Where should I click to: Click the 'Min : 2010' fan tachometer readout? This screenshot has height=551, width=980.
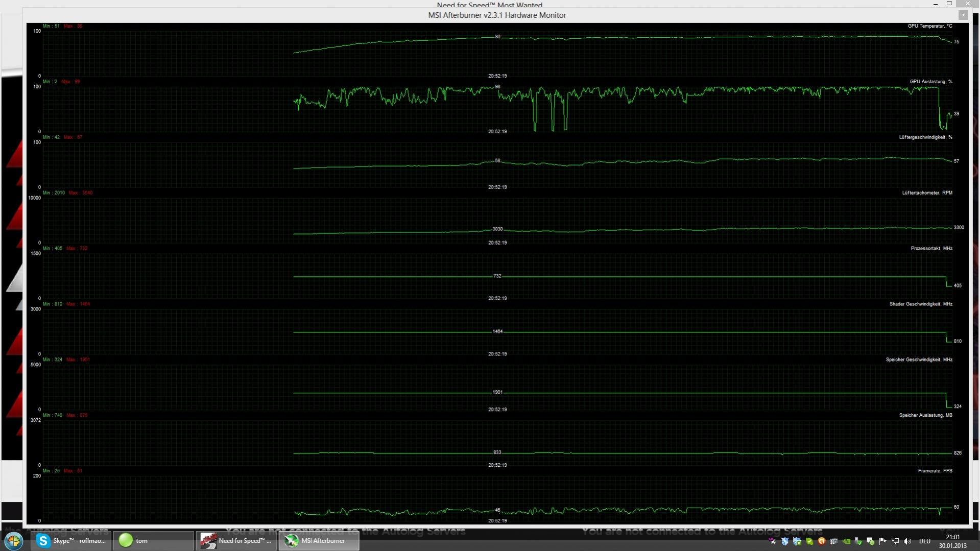pos(54,193)
